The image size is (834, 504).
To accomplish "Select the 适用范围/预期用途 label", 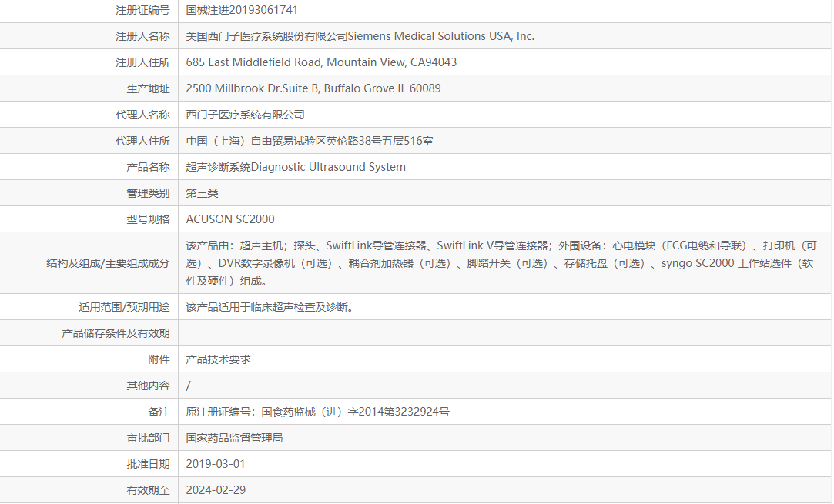I will pyautogui.click(x=124, y=307).
